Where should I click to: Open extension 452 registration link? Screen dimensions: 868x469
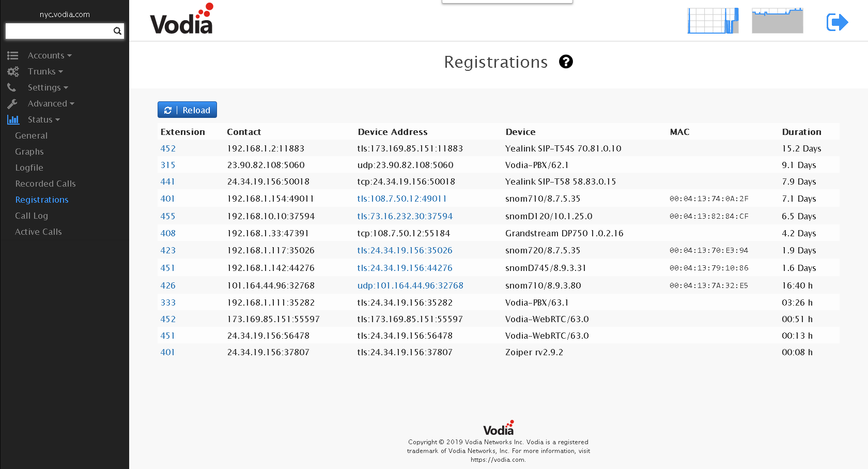click(168, 148)
